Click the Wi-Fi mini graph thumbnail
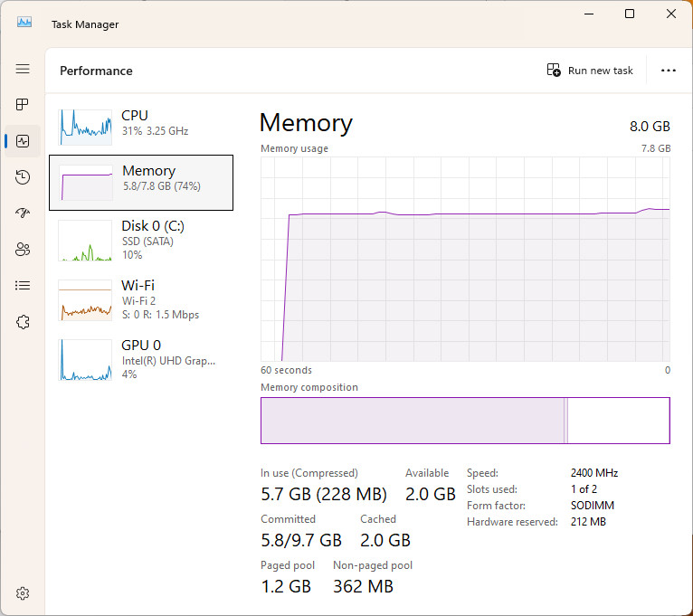The width and height of the screenshot is (693, 616). (x=85, y=300)
